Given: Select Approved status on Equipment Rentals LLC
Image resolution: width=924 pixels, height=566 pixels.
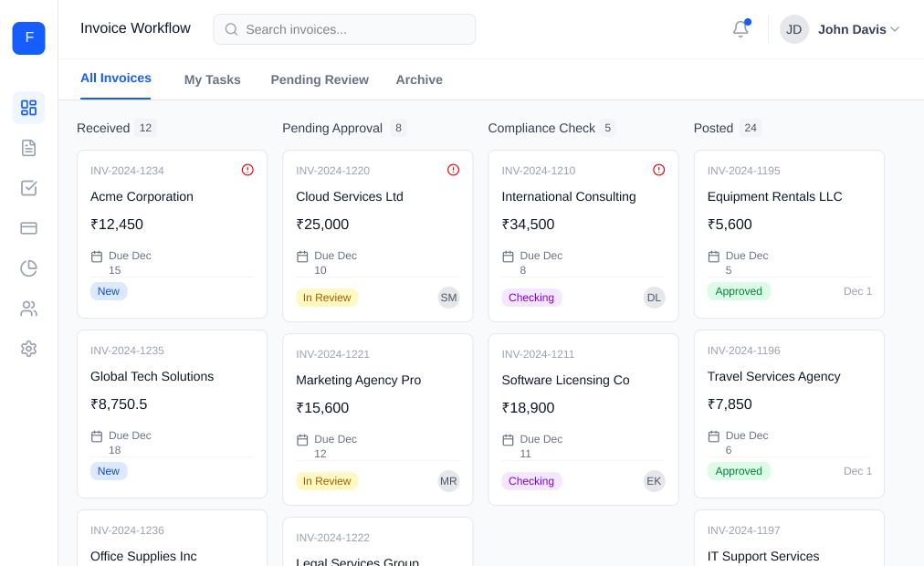Looking at the screenshot, I should coord(739,291).
